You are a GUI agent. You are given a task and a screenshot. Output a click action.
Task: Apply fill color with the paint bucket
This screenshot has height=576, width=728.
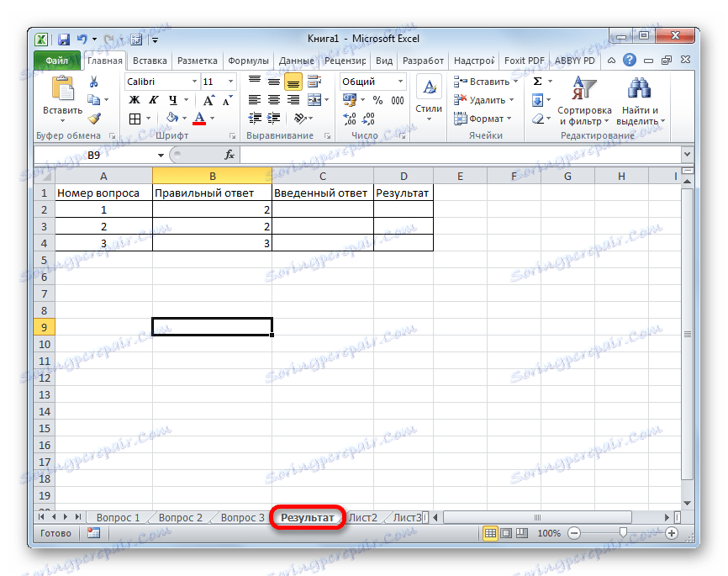[x=172, y=118]
